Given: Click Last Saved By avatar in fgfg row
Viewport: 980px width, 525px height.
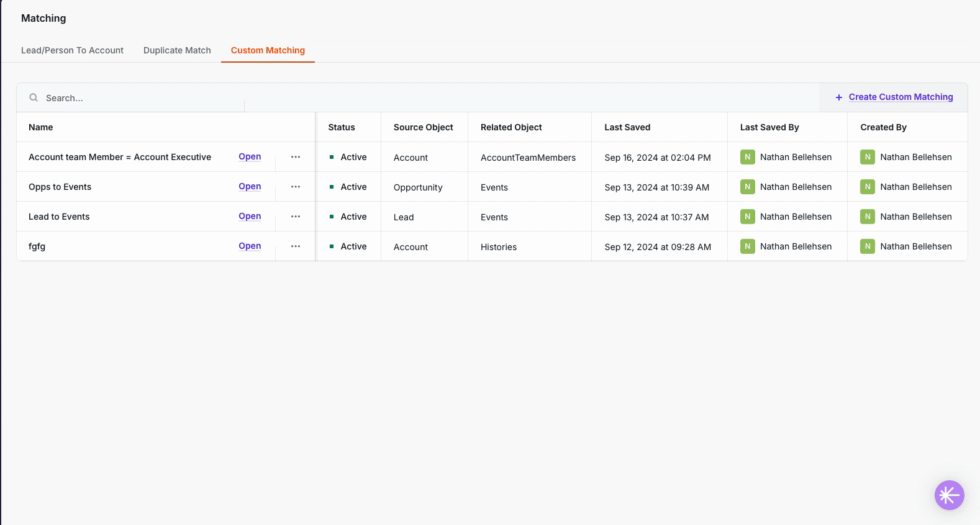Looking at the screenshot, I should point(747,246).
